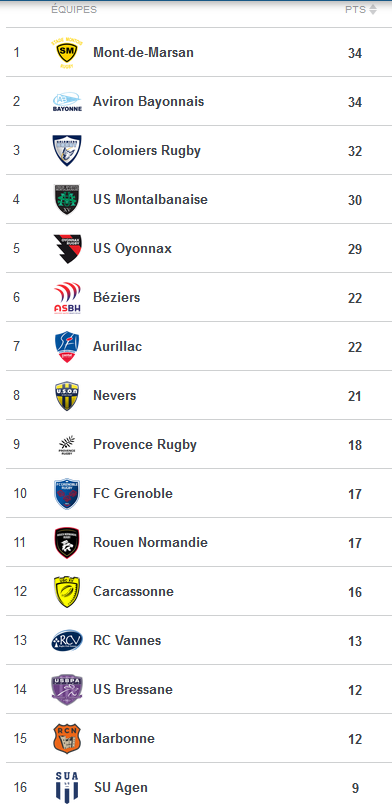Viewport: 392px width, 811px height.
Task: Click the FC Grenoble crest
Action: (67, 493)
